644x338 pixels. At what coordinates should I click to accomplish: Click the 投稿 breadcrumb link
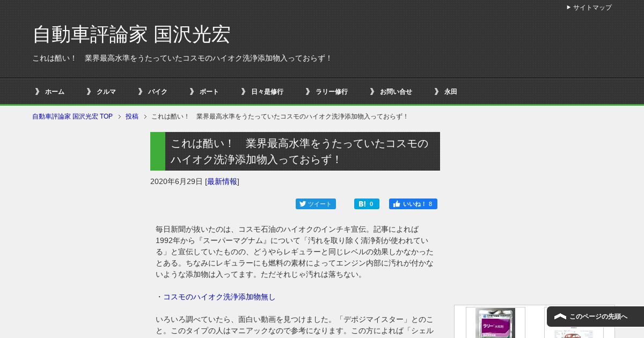pyautogui.click(x=132, y=116)
